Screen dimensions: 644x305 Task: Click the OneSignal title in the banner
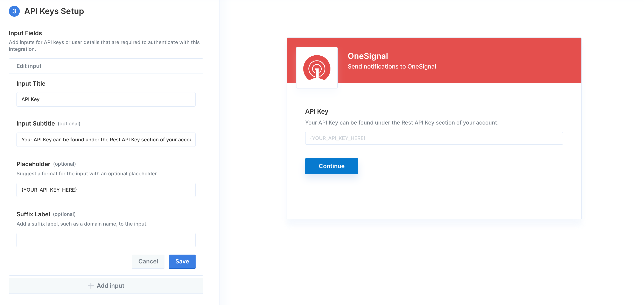(x=368, y=56)
